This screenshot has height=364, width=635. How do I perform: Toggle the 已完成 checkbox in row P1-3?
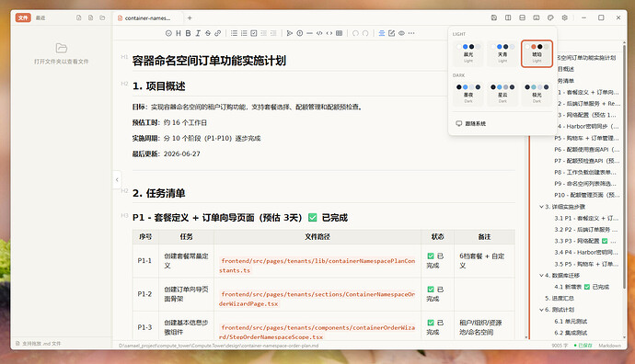pos(431,323)
